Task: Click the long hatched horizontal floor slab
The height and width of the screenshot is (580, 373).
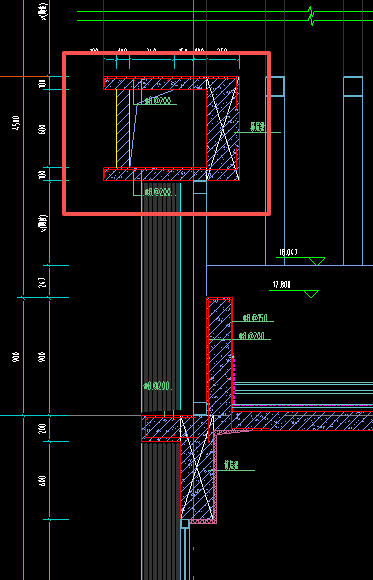Action: [x=302, y=421]
